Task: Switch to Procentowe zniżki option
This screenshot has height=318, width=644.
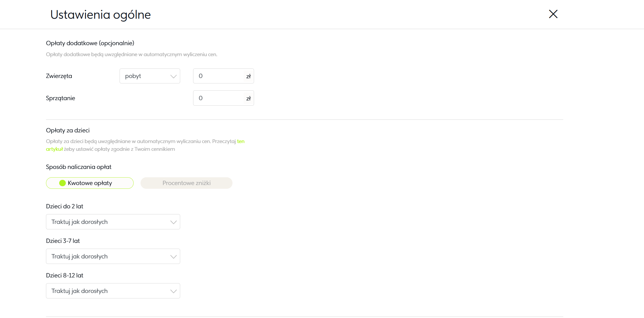Action: point(186,183)
